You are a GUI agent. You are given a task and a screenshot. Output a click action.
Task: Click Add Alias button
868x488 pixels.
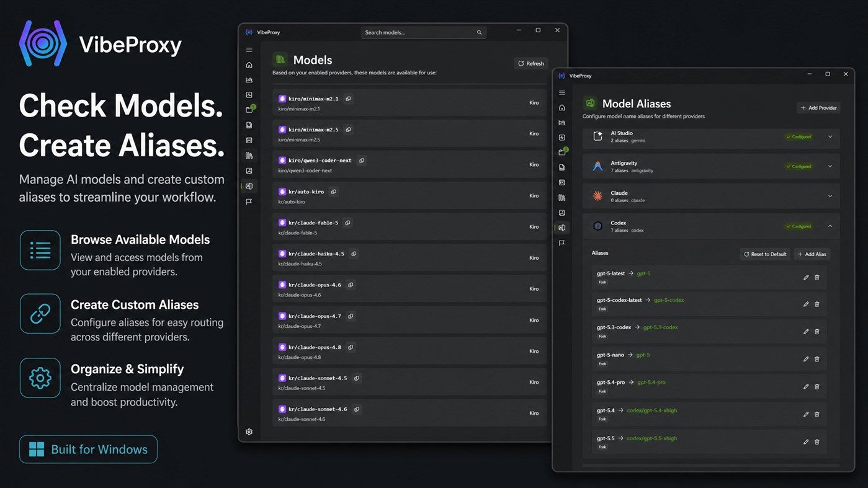(812, 254)
